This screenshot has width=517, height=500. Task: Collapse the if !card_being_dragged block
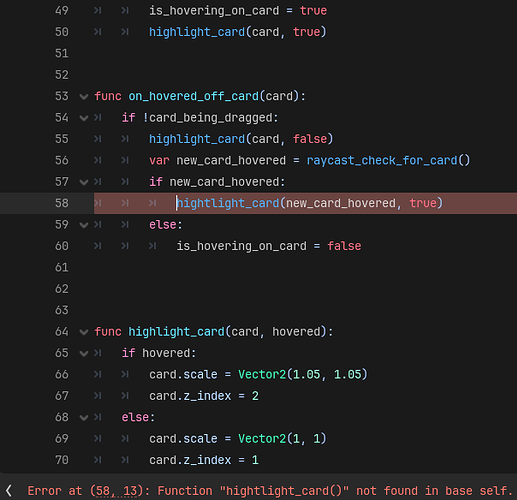(x=84, y=118)
